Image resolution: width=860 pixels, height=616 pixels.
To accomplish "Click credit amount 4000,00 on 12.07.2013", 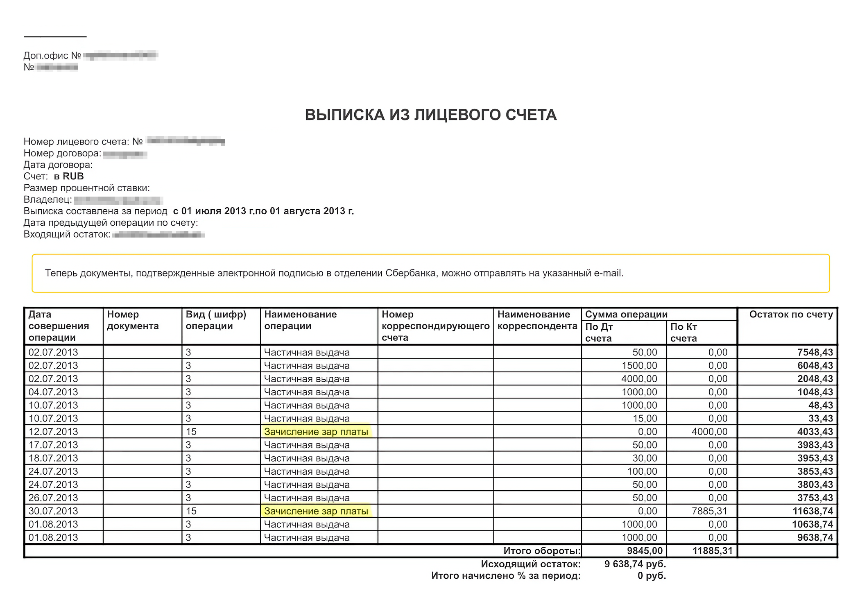I will [x=710, y=432].
